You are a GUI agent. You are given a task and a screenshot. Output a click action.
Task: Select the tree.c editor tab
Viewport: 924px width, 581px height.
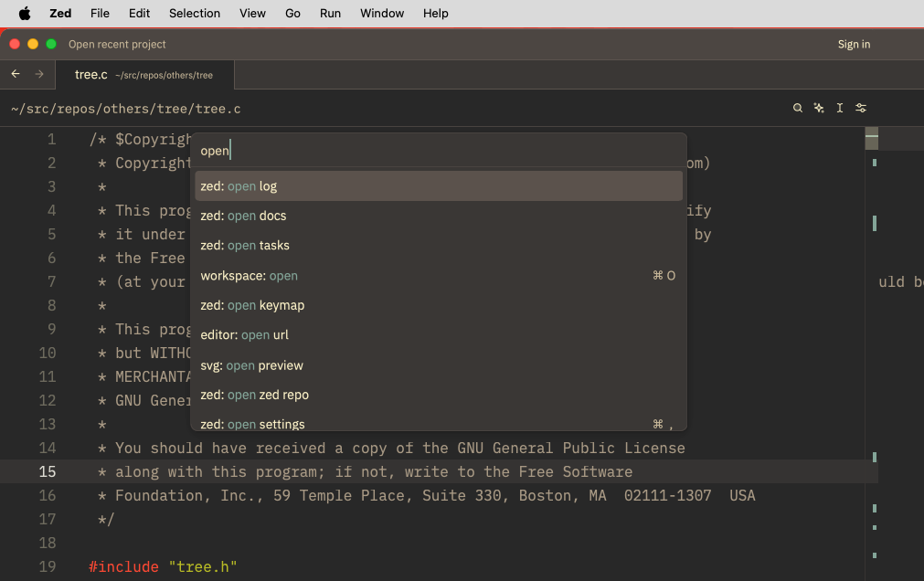[144, 75]
